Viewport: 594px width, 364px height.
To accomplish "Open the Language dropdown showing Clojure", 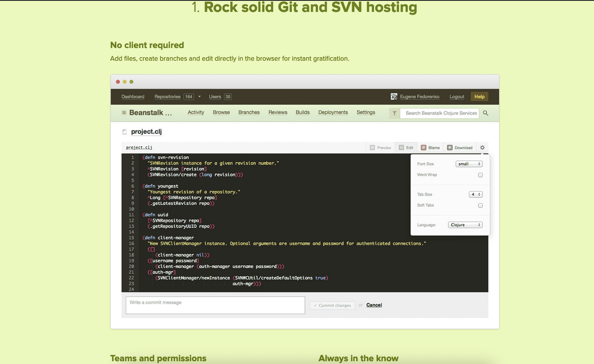I will [x=465, y=225].
